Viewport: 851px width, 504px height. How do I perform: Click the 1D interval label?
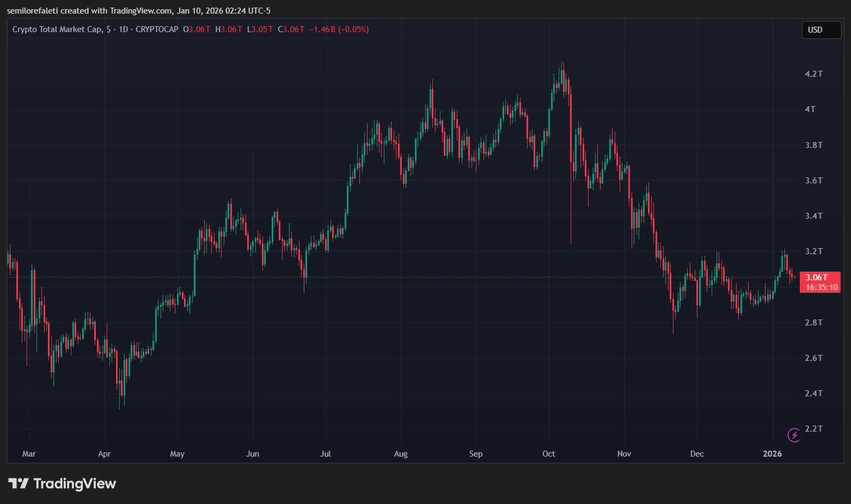pos(123,29)
